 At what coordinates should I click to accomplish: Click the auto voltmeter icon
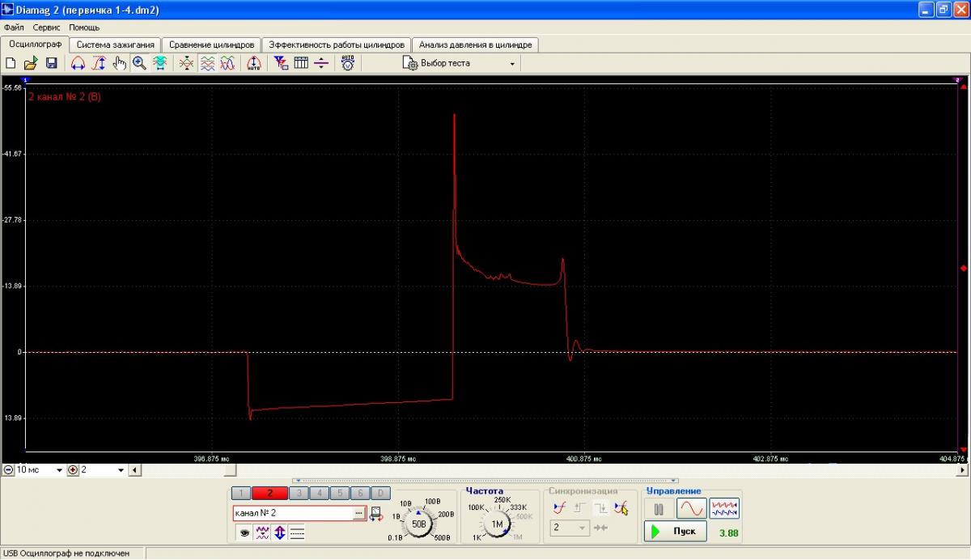pos(348,63)
